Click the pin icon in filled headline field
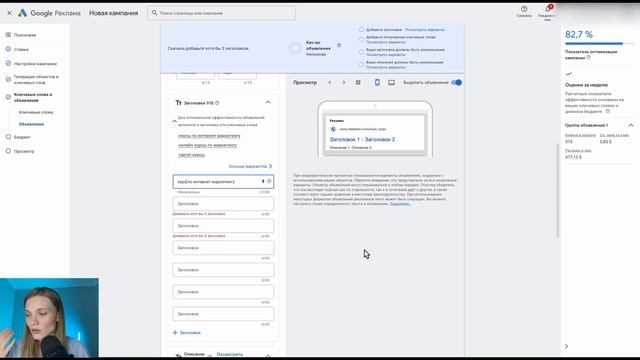 click(263, 182)
